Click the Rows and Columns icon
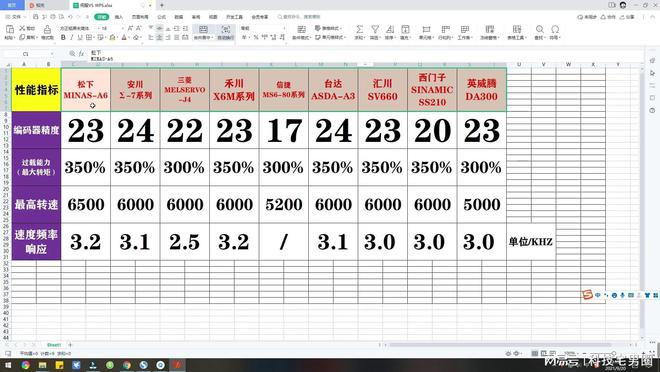The image size is (660, 372). pos(445,29)
